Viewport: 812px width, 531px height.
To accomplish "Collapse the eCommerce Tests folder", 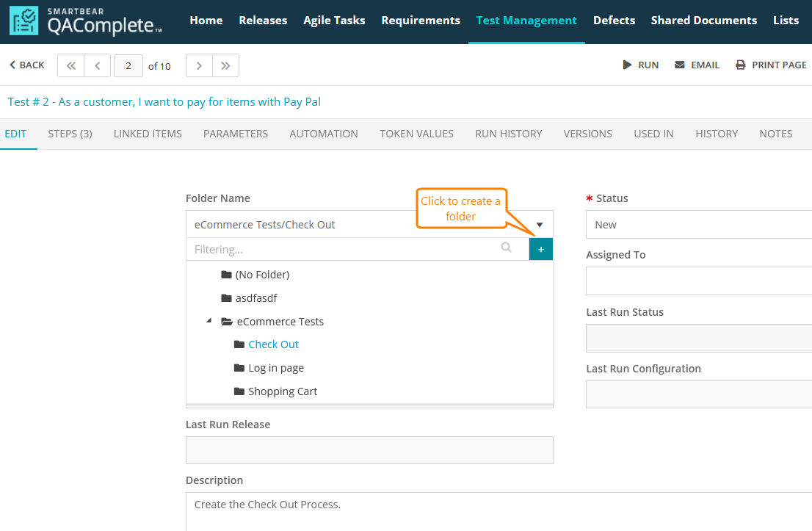I will (x=209, y=321).
